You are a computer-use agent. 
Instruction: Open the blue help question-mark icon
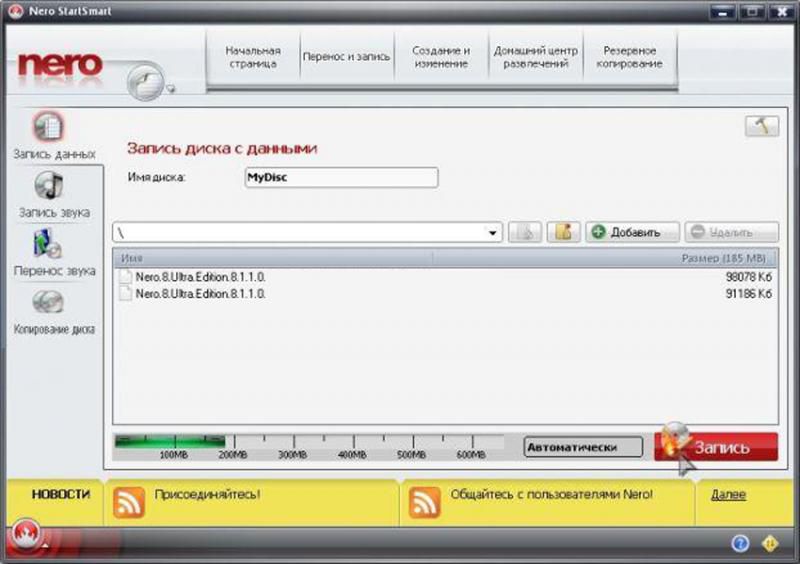tap(740, 543)
